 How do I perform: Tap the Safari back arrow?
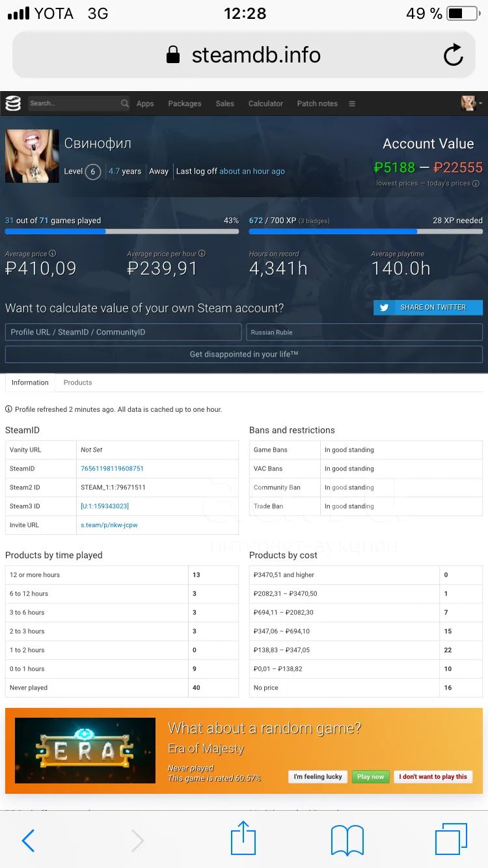[28, 841]
